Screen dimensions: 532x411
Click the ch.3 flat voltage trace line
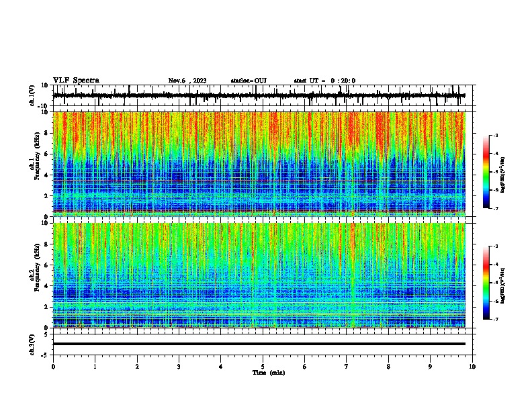259,344
